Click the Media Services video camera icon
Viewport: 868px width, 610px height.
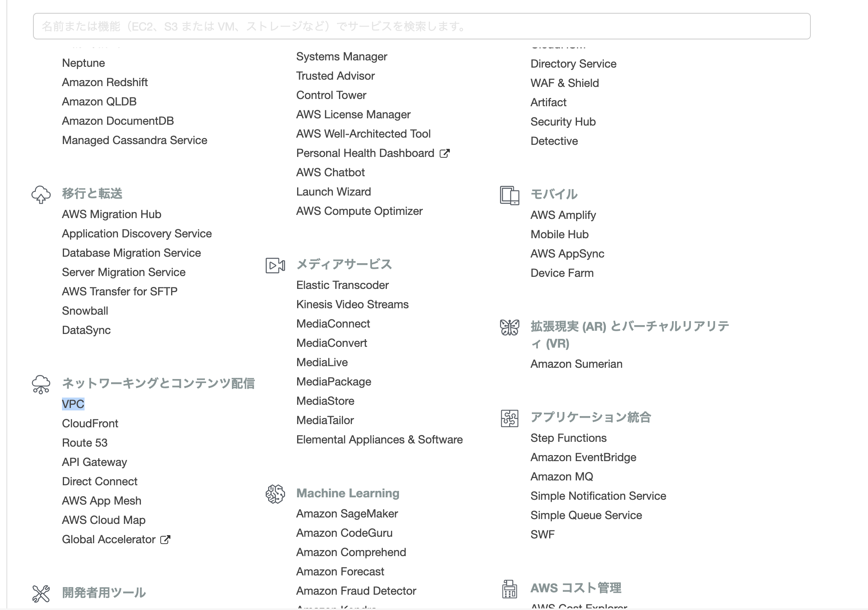(275, 266)
